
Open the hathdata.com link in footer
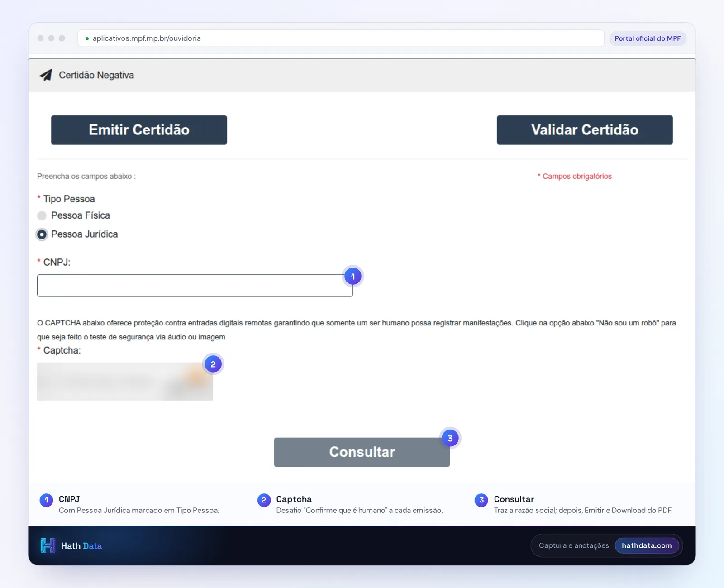[x=647, y=545]
